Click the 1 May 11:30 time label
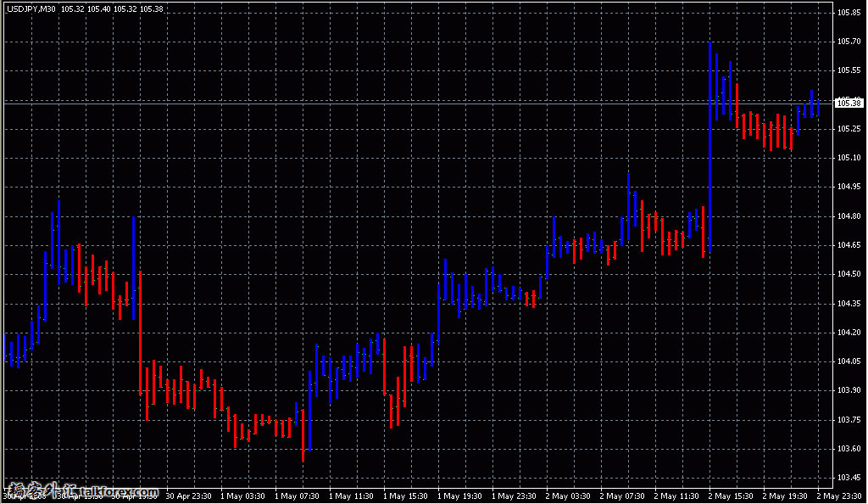 click(x=351, y=496)
